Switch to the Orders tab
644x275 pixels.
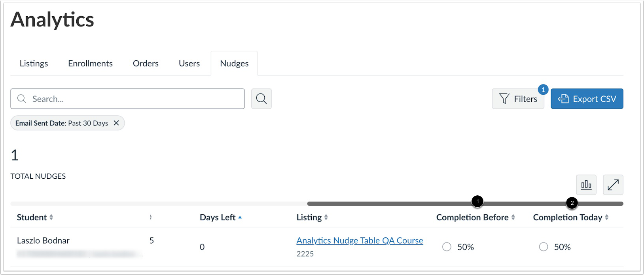click(145, 63)
